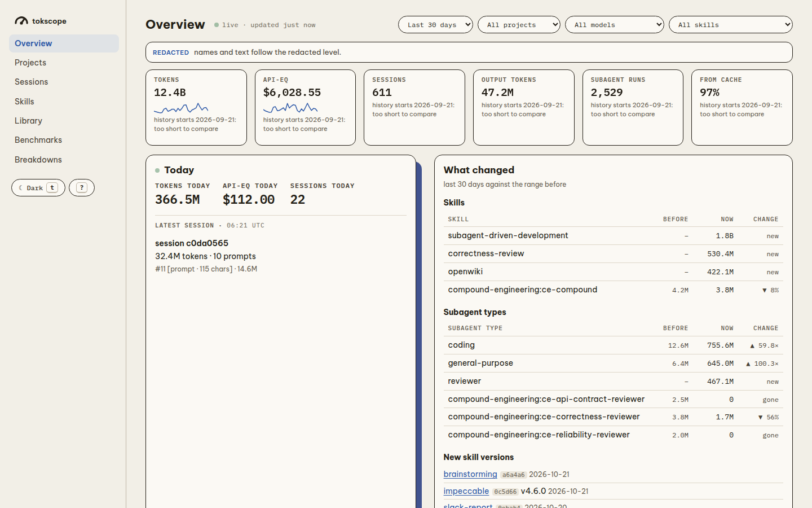Click the #11 prompt 115 chars line
The width and height of the screenshot is (812, 508).
click(x=206, y=269)
